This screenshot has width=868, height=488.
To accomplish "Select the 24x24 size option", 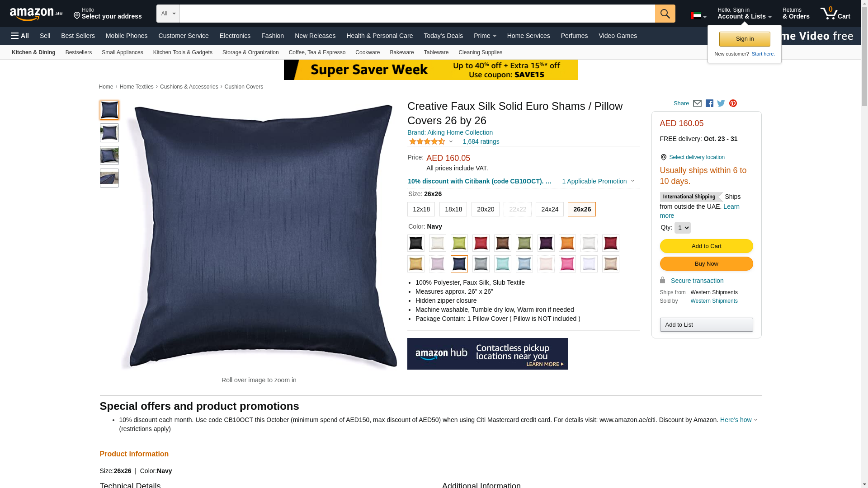I will coord(550,209).
